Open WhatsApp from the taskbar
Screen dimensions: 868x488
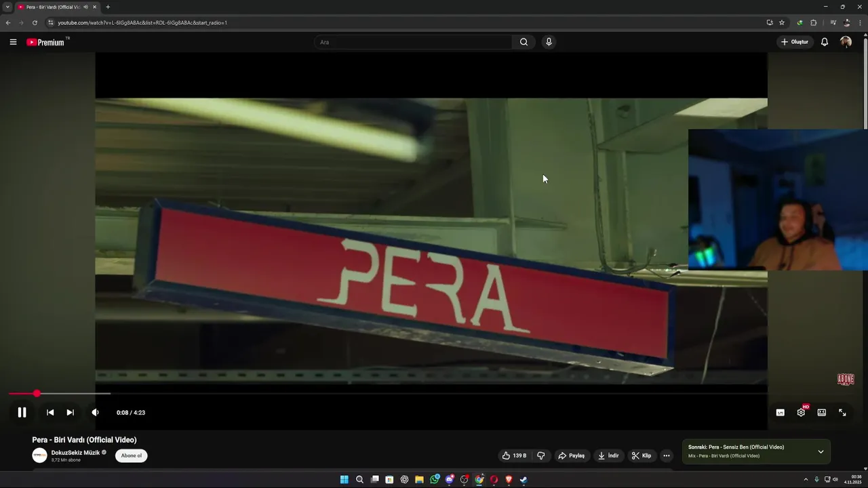click(x=435, y=479)
